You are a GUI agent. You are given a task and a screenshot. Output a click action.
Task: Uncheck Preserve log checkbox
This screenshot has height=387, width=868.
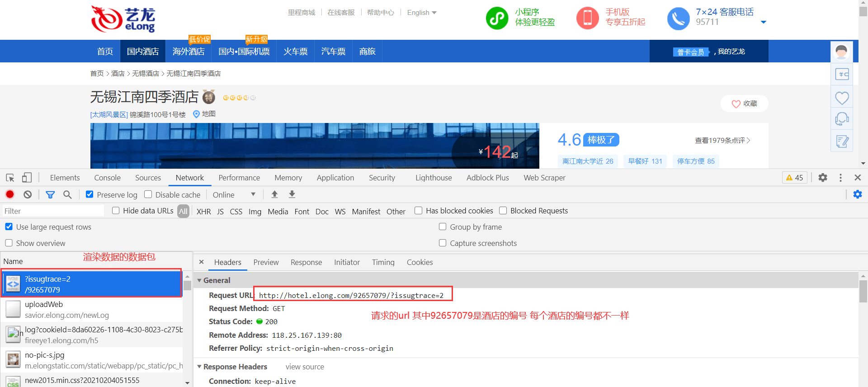pyautogui.click(x=90, y=194)
